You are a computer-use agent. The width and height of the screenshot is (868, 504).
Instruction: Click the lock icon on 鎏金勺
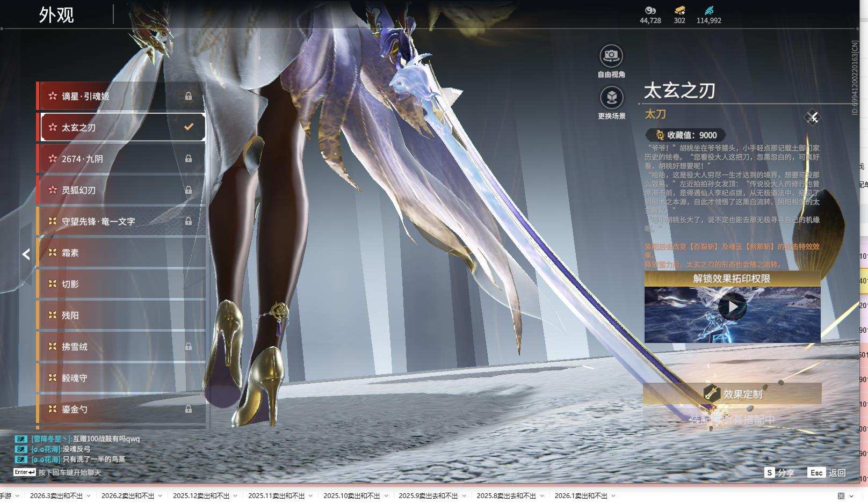(x=189, y=409)
